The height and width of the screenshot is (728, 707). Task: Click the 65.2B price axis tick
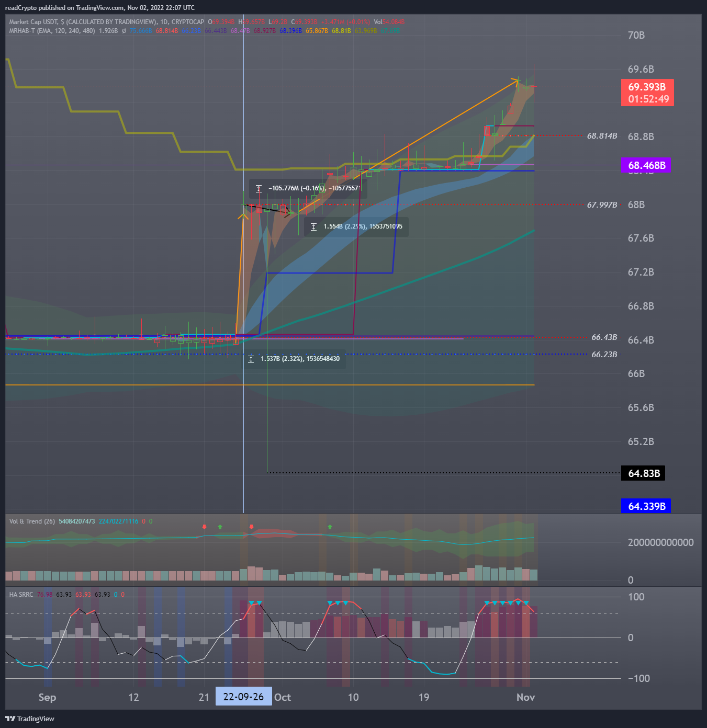tap(641, 442)
